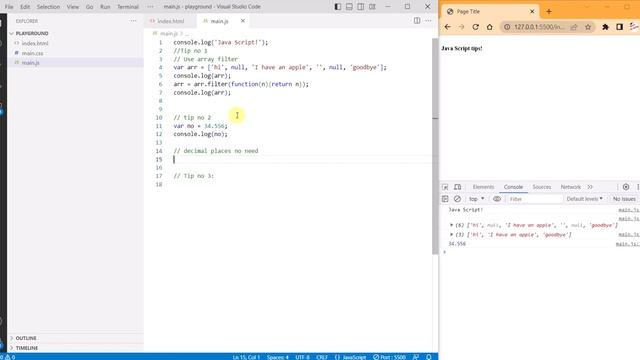Toggle VS Code bottom panel layout icon
Screen dimensions: 640x360
pos(349,7)
